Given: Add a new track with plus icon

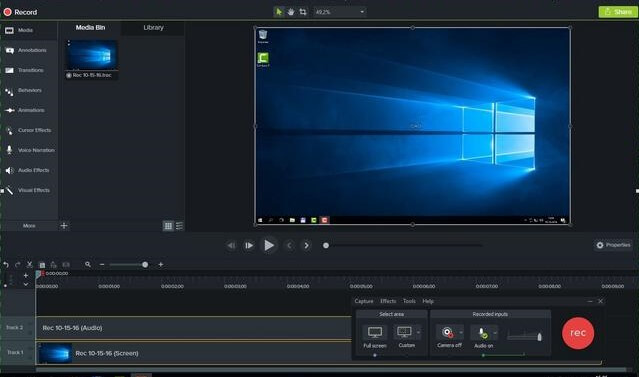Looking at the screenshot, I should pos(26,276).
